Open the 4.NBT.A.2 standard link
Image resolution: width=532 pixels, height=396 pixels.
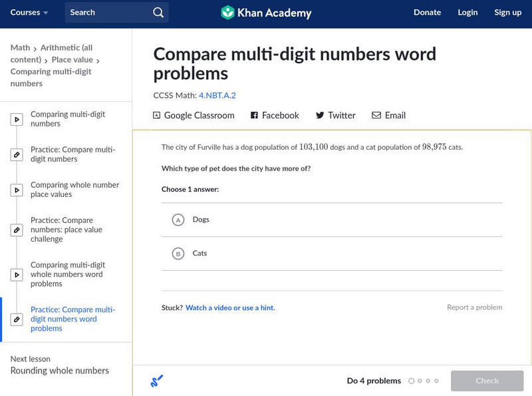pyautogui.click(x=217, y=96)
